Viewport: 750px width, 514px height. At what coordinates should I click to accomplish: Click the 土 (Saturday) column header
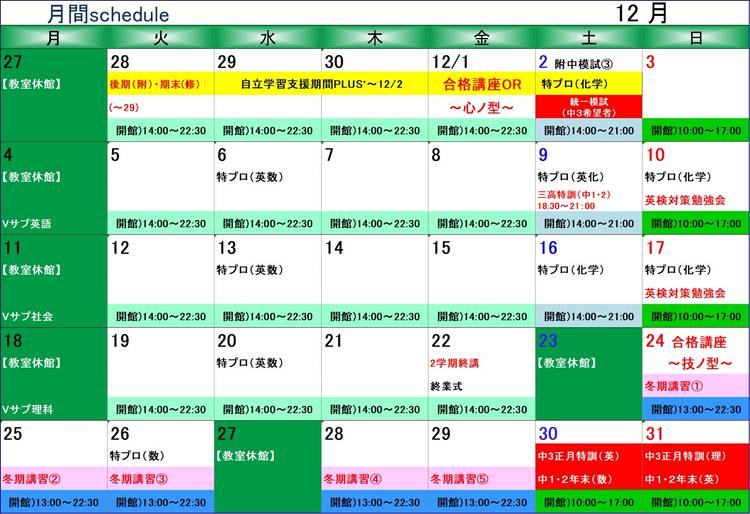(x=588, y=39)
